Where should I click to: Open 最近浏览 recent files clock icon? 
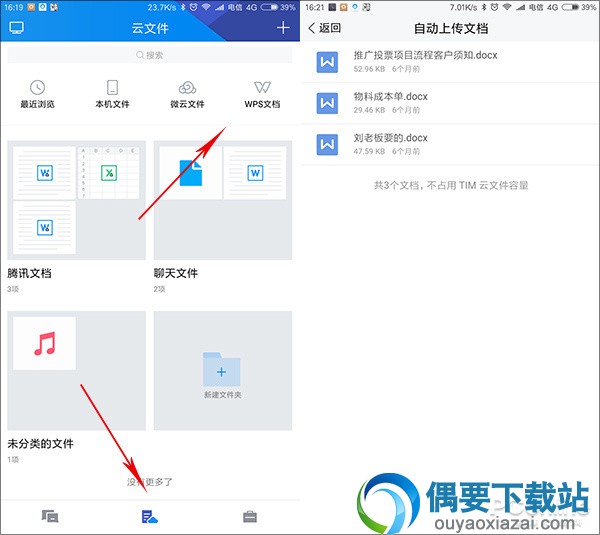tap(38, 87)
